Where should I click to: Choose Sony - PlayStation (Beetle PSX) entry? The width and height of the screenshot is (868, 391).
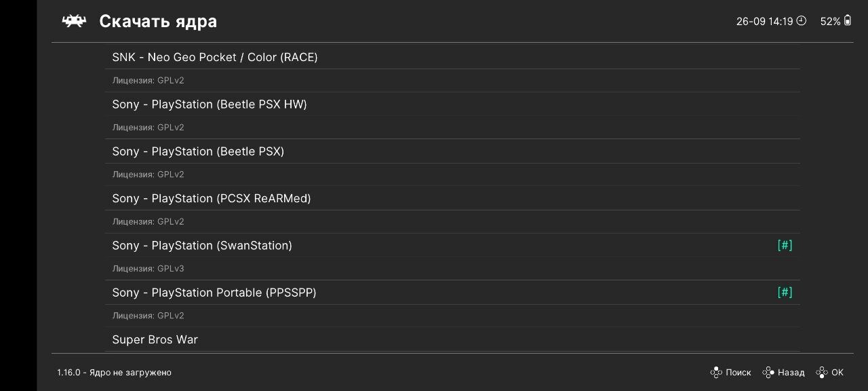click(198, 151)
